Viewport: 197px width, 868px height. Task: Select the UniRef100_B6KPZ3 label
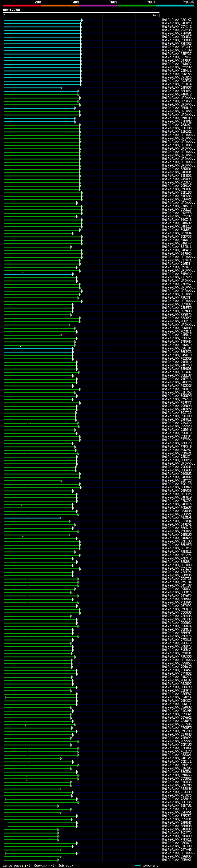click(x=177, y=352)
